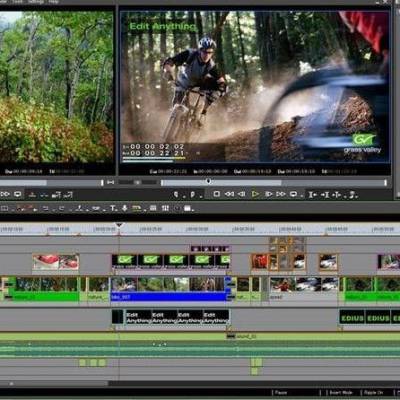Click the Play button in recorder transport
This screenshot has width=400, height=400.
tap(255, 194)
